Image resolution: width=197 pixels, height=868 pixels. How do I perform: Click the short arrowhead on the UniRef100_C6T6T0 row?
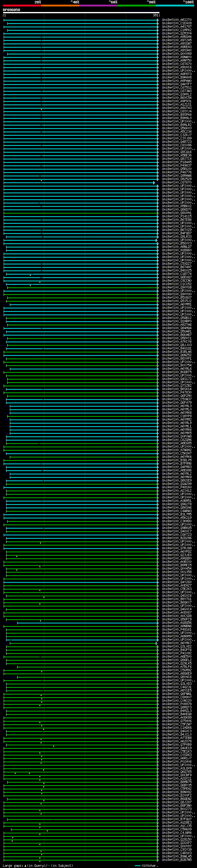pos(154,183)
